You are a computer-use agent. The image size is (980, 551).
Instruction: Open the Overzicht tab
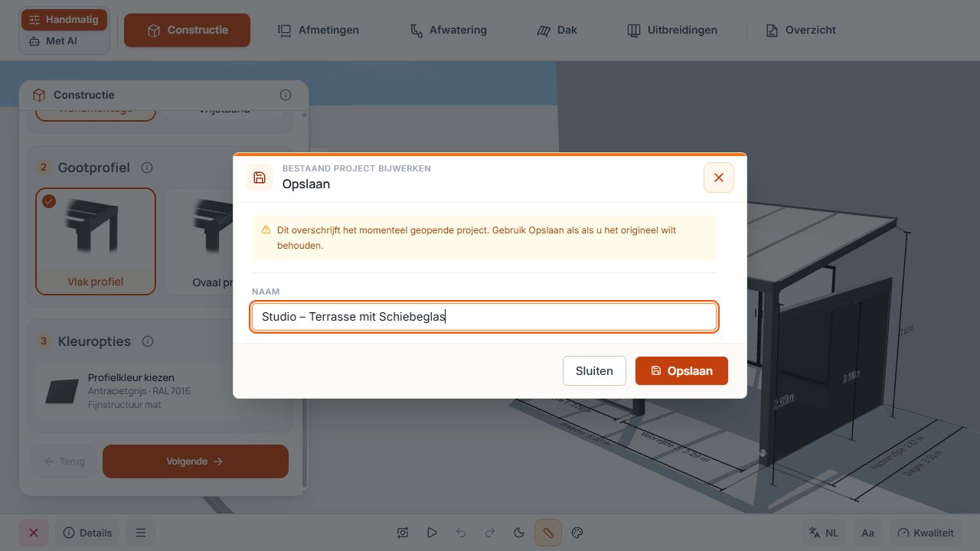pyautogui.click(x=800, y=30)
